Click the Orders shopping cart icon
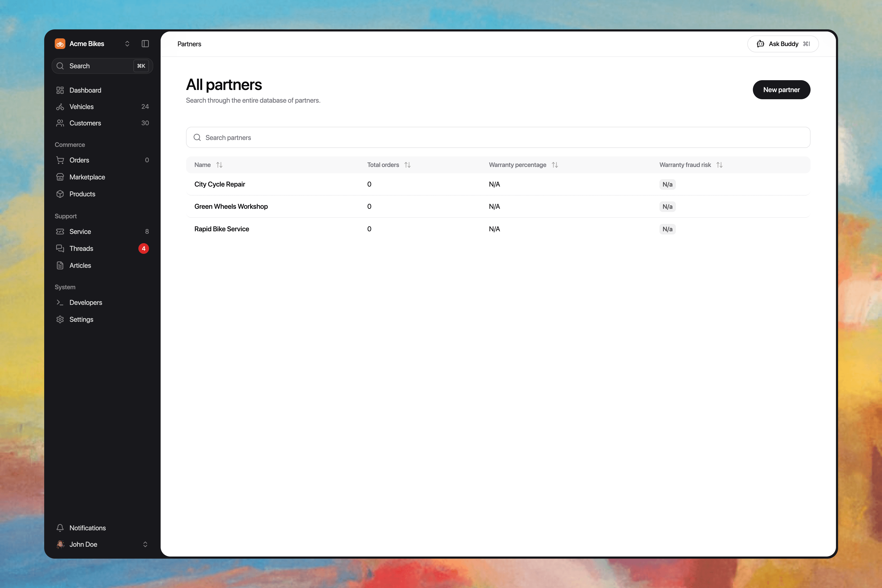 [60, 160]
